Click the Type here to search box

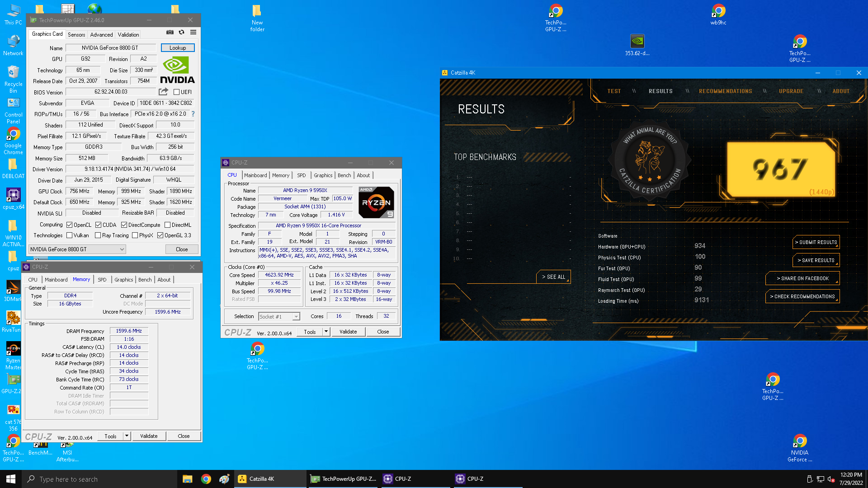coord(99,479)
